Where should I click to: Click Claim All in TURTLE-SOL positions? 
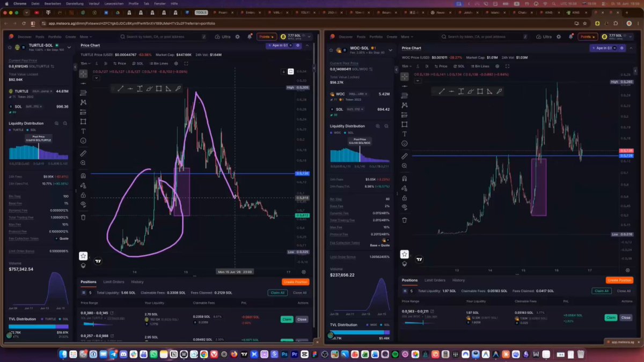coord(277,293)
